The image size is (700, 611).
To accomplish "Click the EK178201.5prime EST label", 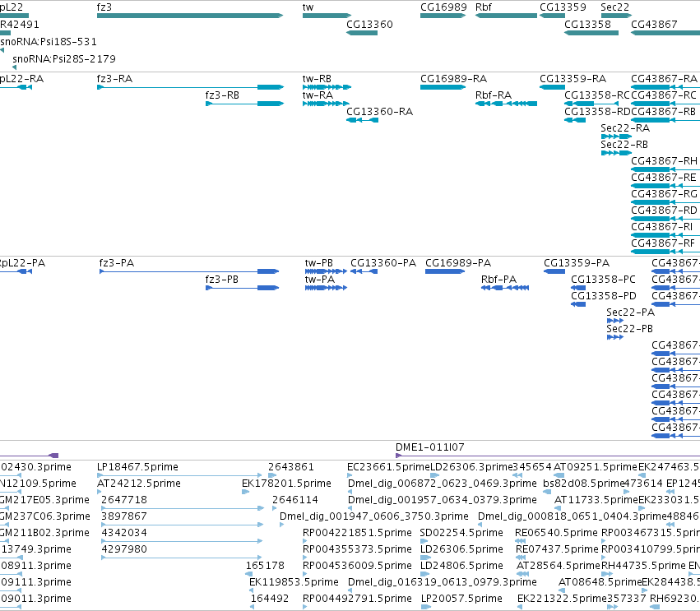I will 286,484.
